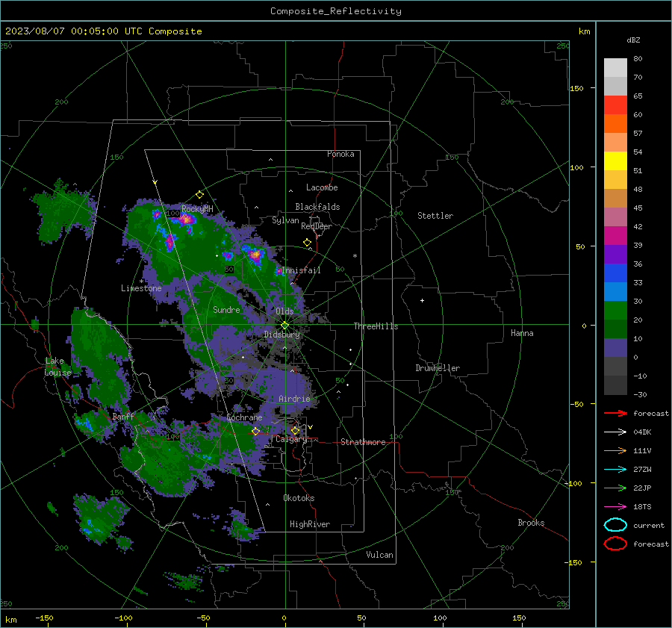The height and width of the screenshot is (628, 672).
Task: Click the Cochrane map label
Action: click(x=244, y=417)
